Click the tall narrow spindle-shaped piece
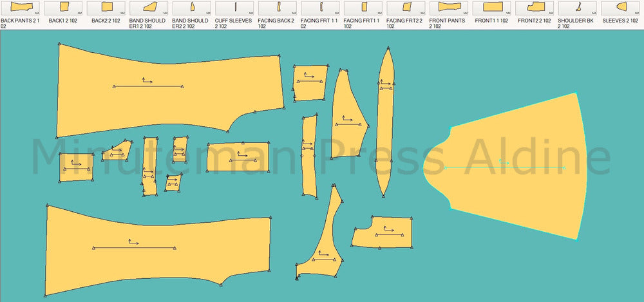Screen dimensions: 644x302 pos(385,122)
